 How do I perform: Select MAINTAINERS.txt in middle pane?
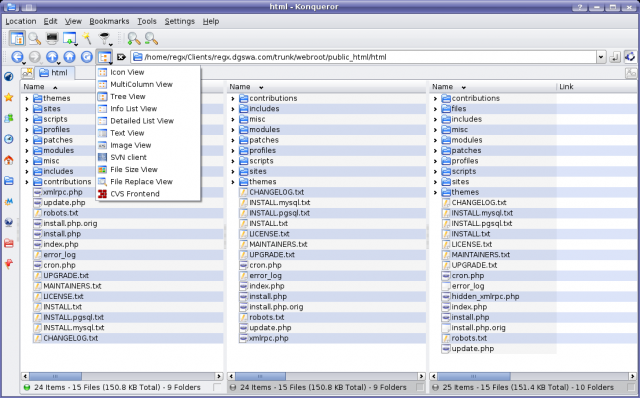278,244
